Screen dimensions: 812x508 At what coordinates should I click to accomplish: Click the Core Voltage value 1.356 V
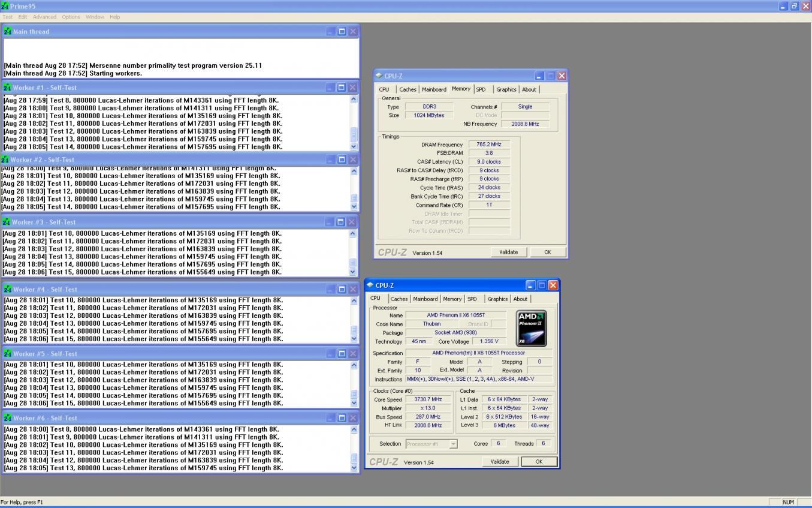point(489,341)
